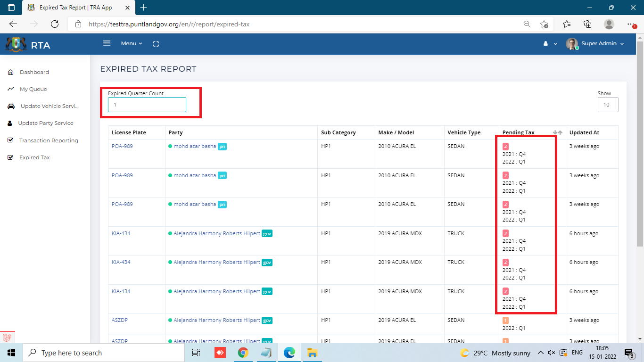
Task: Click the RTA logo emblem
Action: click(x=16, y=44)
